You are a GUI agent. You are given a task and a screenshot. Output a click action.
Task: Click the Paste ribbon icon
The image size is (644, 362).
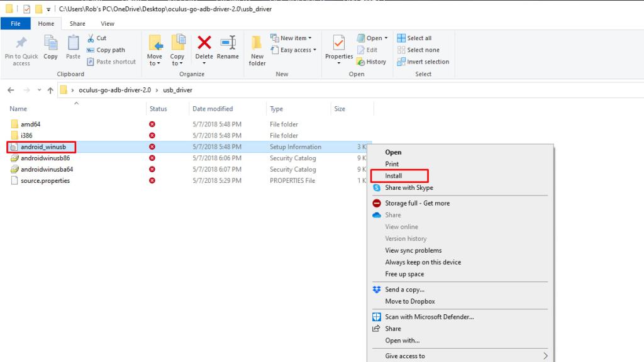click(x=73, y=43)
